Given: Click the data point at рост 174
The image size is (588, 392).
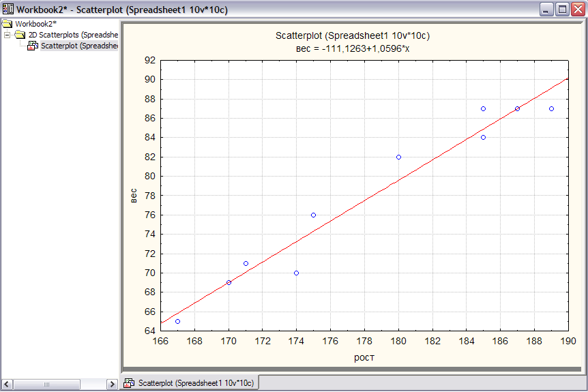Looking at the screenshot, I should 297,273.
